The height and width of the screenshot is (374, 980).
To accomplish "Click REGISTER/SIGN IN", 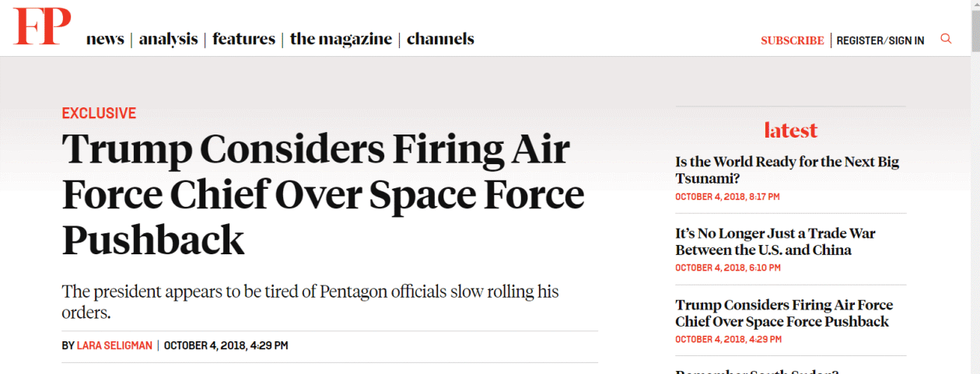I will (x=880, y=40).
